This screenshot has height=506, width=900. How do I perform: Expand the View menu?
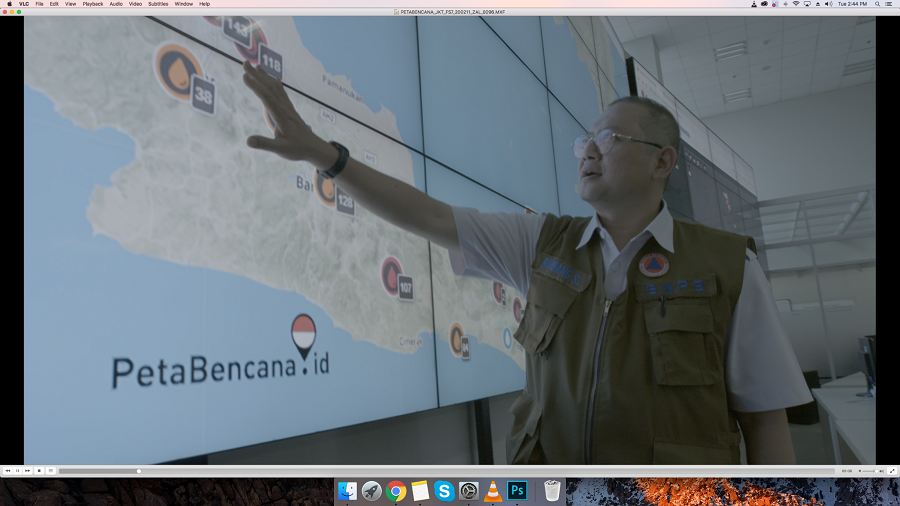(x=71, y=4)
